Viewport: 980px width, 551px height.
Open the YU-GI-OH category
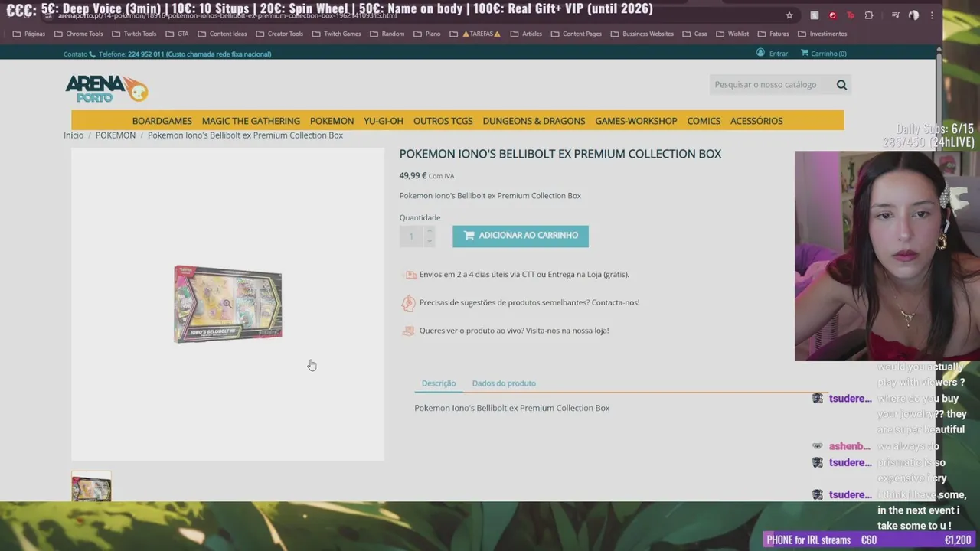tap(384, 121)
